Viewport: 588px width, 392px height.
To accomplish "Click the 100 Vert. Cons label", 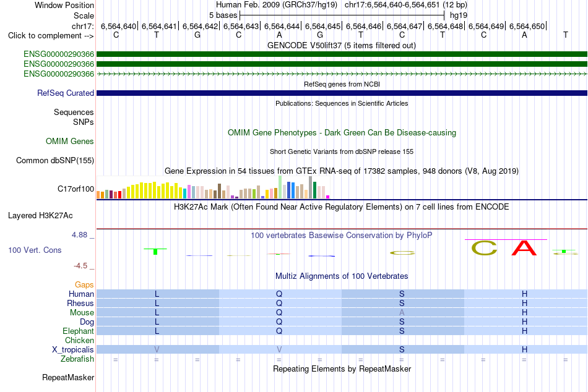I will coord(35,250).
